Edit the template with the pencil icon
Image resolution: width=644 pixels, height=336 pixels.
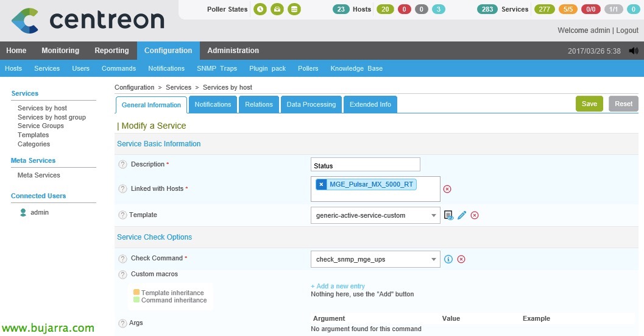tap(462, 215)
